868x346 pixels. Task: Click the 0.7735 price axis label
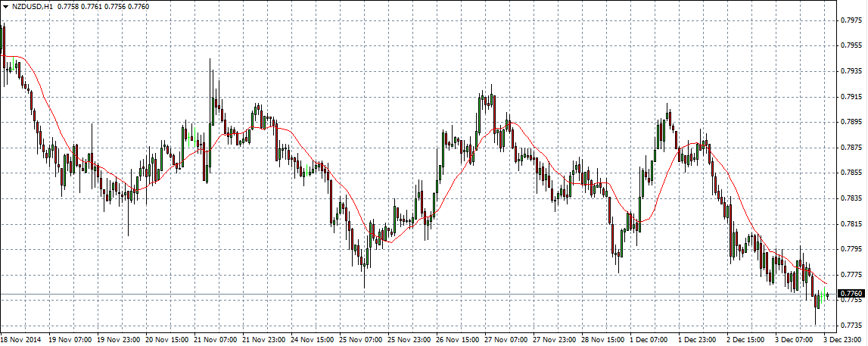851,326
